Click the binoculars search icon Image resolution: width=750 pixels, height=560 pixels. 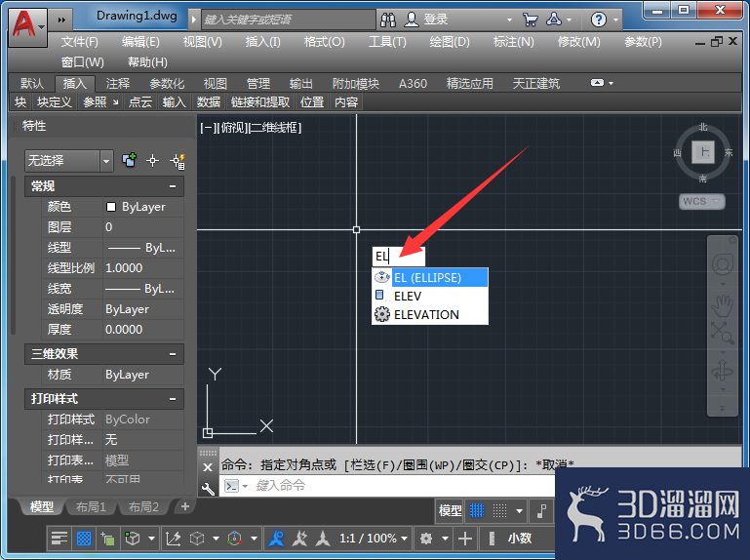(388, 20)
